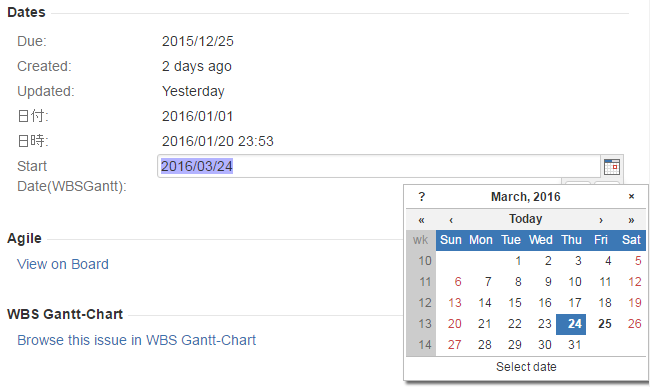650x387 pixels.
Task: Advance to next month with single right arrow
Action: point(601,220)
